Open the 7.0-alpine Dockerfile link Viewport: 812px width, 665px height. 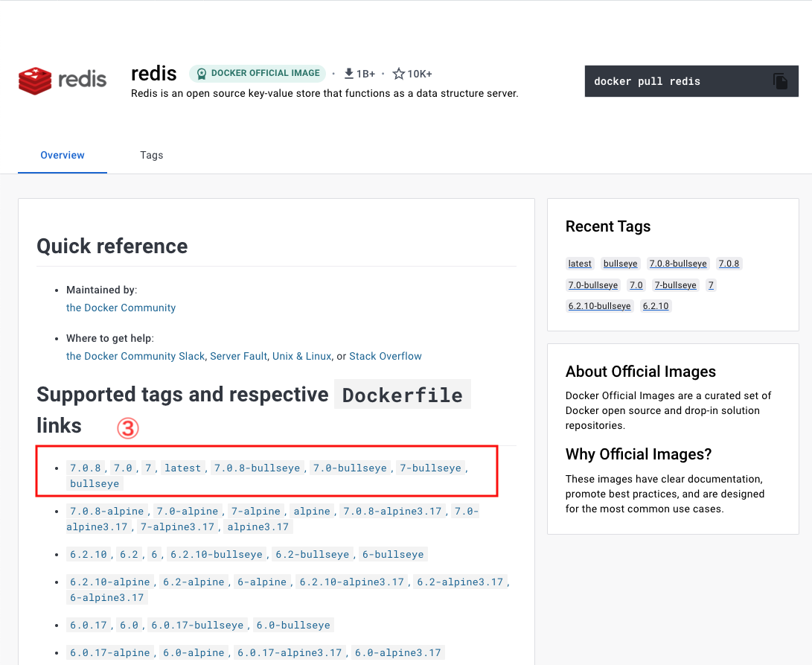(188, 511)
